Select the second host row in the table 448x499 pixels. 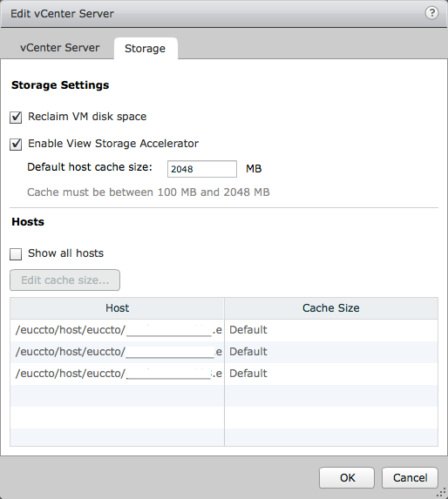point(224,352)
